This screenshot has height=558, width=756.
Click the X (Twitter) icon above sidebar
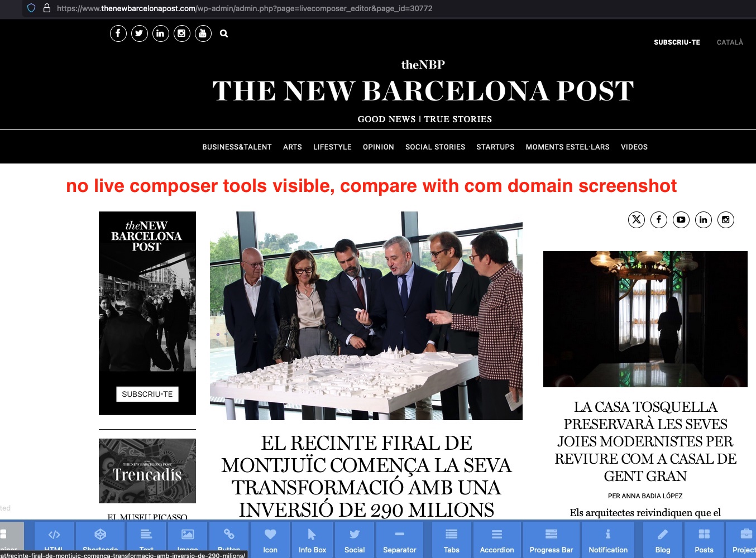tap(637, 220)
